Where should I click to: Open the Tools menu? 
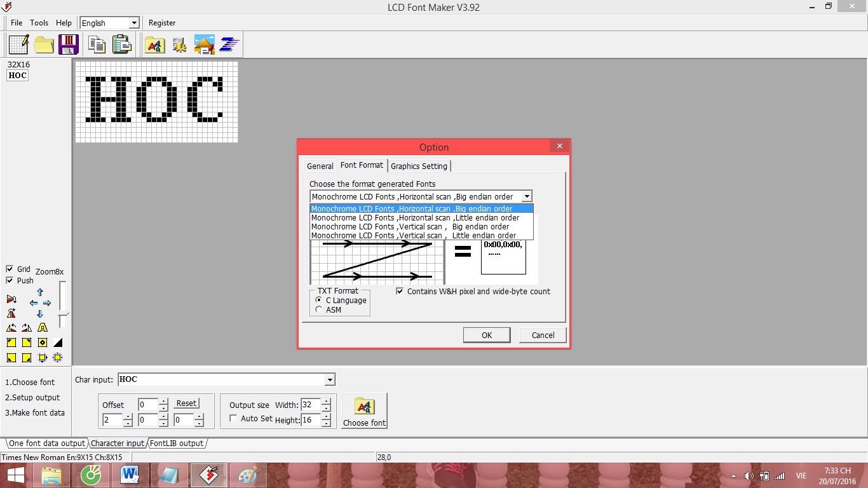(39, 22)
